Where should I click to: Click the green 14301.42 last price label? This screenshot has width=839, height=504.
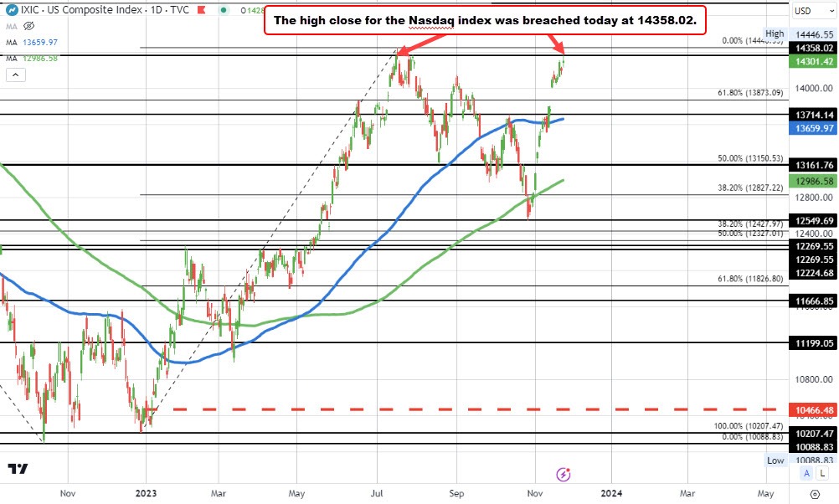click(814, 61)
